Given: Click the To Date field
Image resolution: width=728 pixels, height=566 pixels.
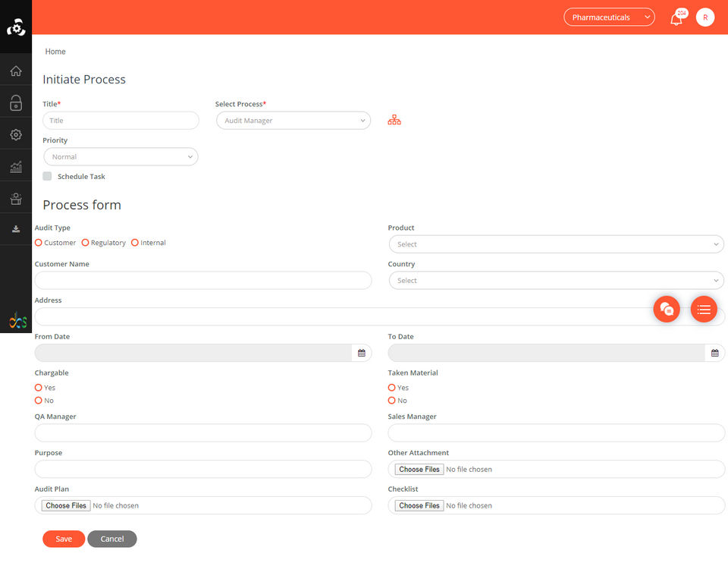Looking at the screenshot, I should pos(547,353).
